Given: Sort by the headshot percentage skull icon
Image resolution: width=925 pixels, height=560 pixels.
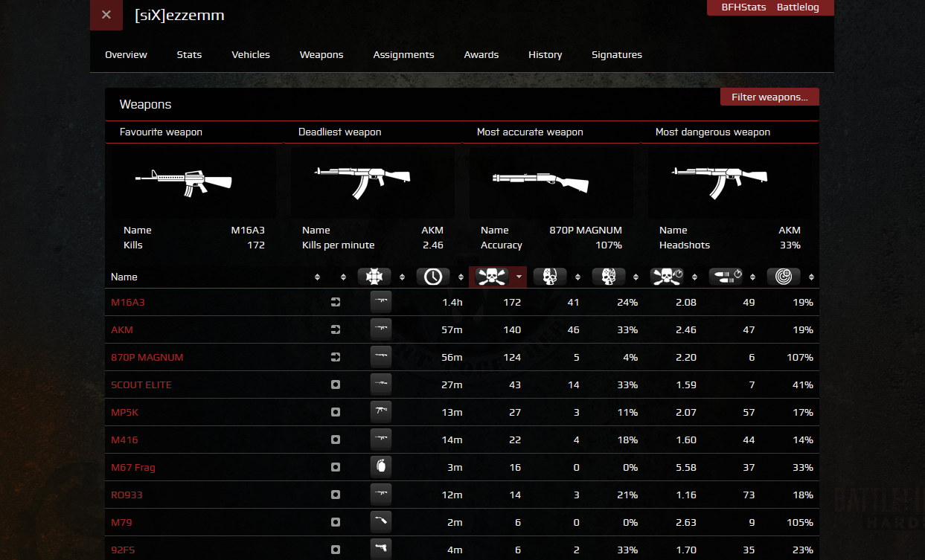Looking at the screenshot, I should point(609,277).
